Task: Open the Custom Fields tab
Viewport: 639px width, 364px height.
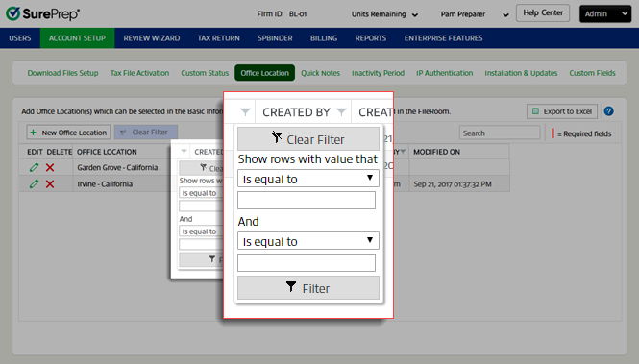Action: click(x=592, y=73)
